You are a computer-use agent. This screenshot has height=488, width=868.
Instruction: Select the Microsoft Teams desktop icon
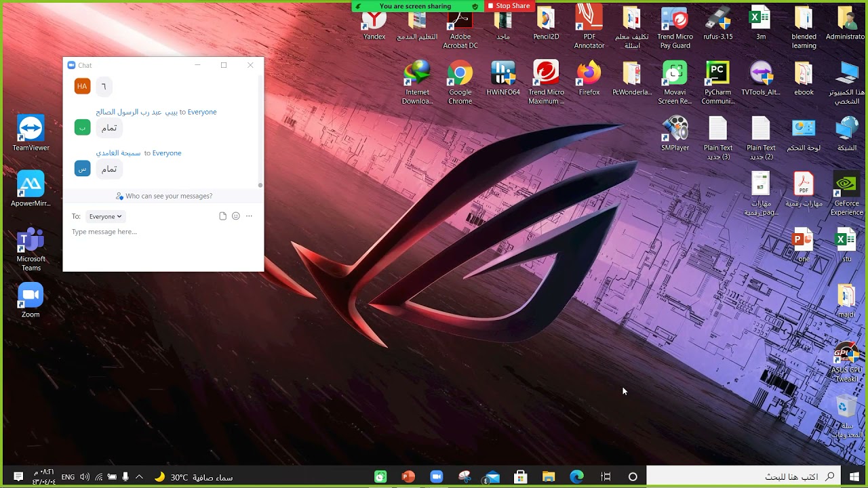(x=31, y=249)
